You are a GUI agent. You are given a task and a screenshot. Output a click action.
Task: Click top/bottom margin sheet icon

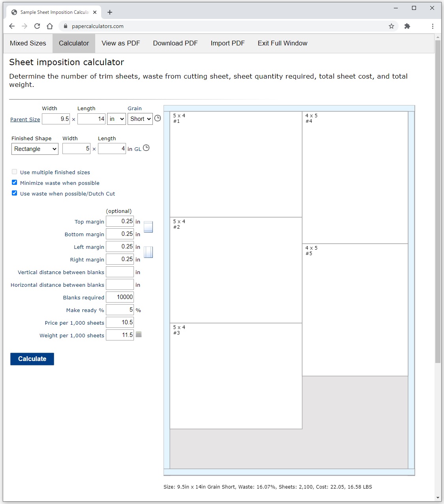coord(148,227)
